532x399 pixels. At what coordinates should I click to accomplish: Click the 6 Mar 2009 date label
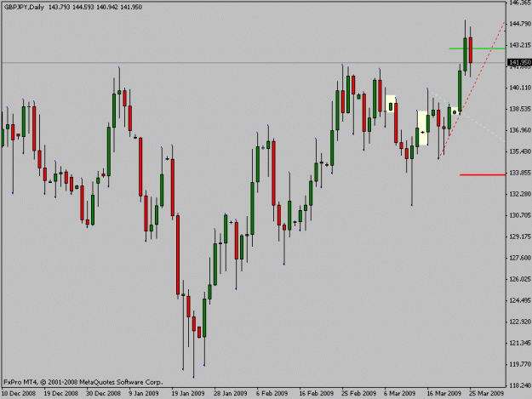pyautogui.click(x=400, y=393)
